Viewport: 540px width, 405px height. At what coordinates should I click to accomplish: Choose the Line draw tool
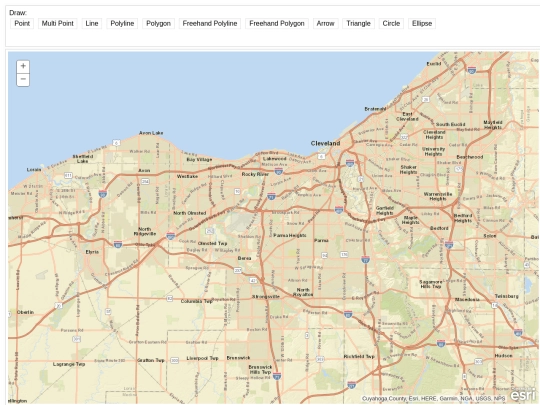click(92, 23)
